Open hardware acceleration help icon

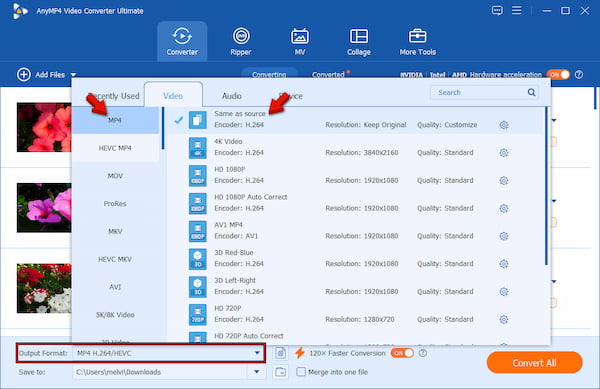click(579, 75)
